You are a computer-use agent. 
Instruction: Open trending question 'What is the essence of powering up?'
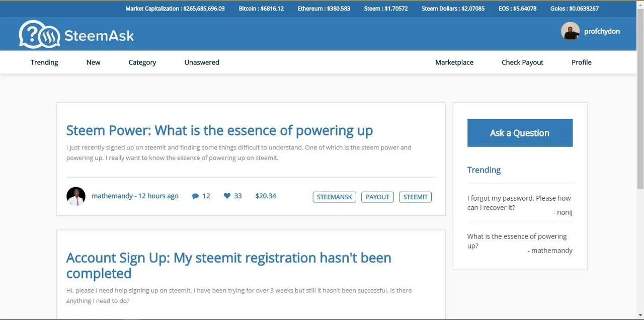pos(517,241)
